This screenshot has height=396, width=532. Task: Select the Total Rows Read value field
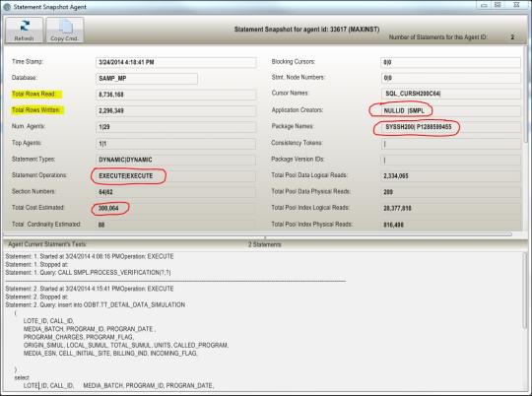(175, 95)
